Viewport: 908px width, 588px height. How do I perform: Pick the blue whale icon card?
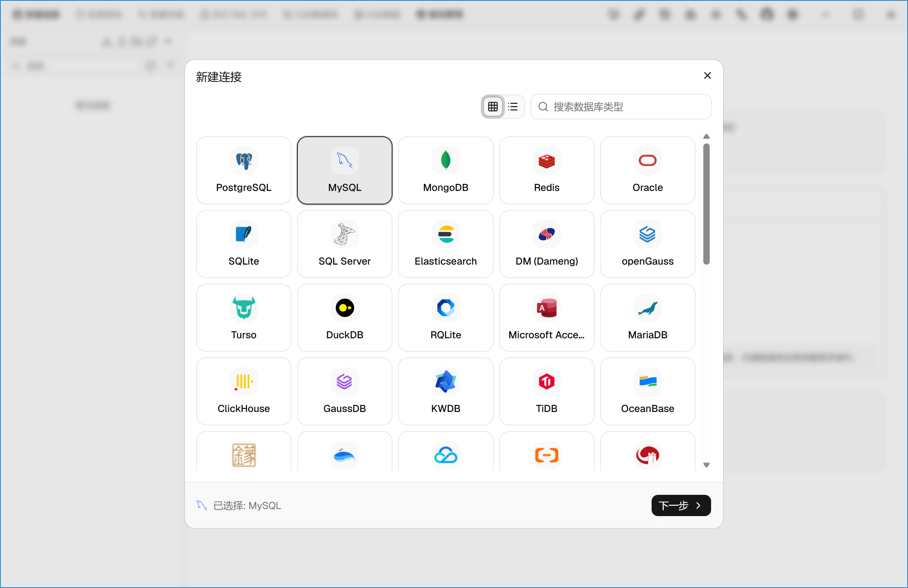(345, 451)
